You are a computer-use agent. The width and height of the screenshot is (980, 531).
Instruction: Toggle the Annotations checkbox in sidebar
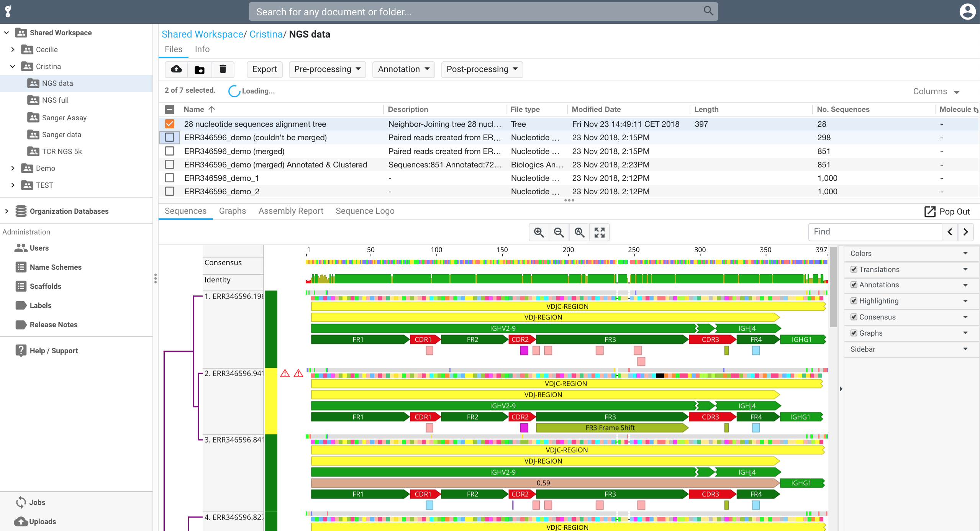click(x=854, y=285)
